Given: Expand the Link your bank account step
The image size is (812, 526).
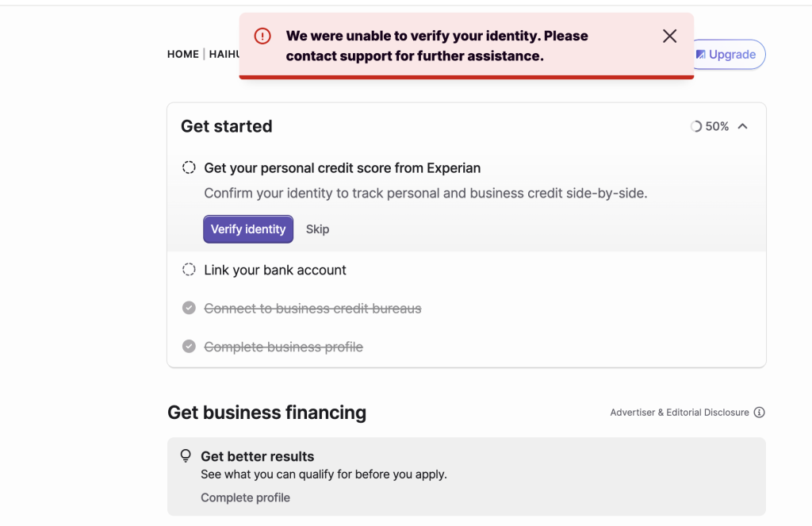Looking at the screenshot, I should coord(274,270).
